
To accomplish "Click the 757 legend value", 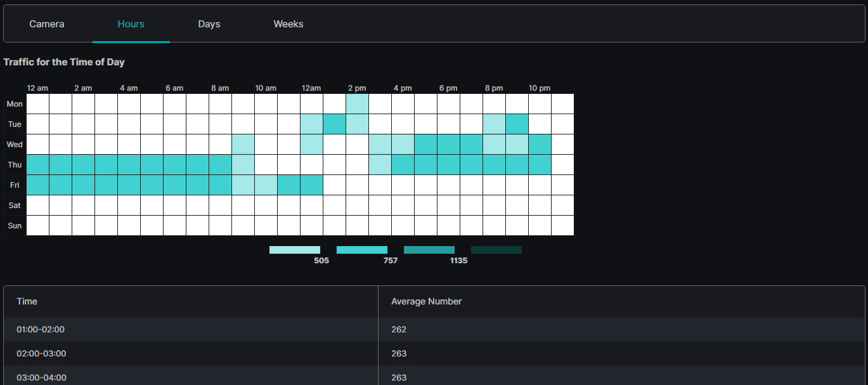I will click(391, 261).
